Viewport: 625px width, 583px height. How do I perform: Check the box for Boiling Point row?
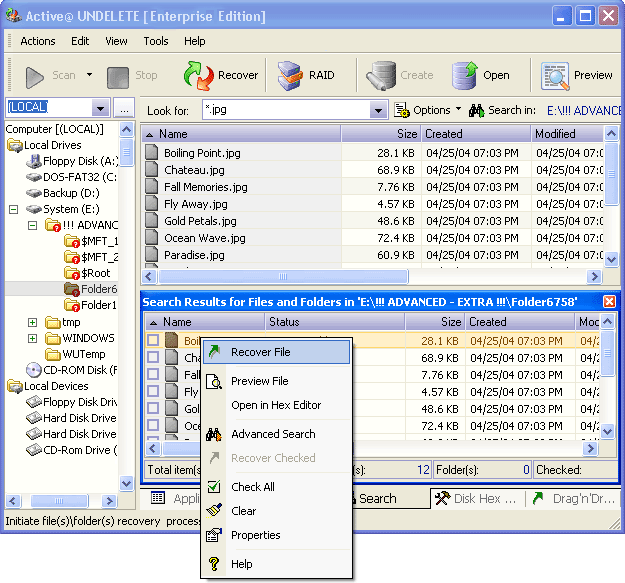[153, 340]
